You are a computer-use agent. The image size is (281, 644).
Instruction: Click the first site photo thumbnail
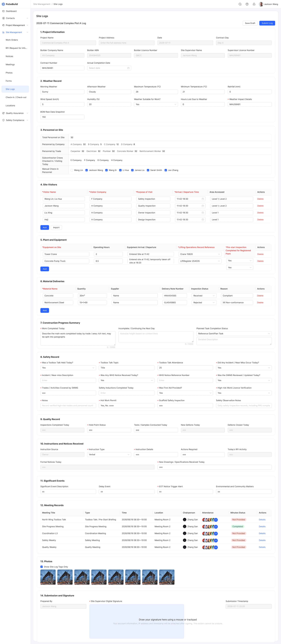pos(48,577)
